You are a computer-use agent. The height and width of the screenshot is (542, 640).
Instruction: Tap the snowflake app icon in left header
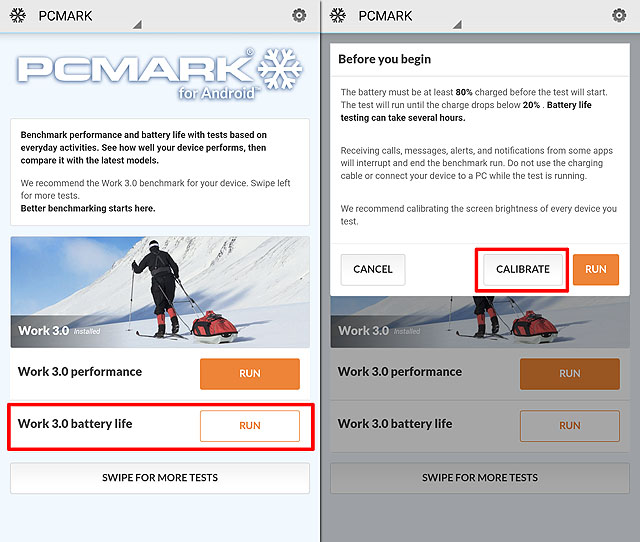(18, 16)
